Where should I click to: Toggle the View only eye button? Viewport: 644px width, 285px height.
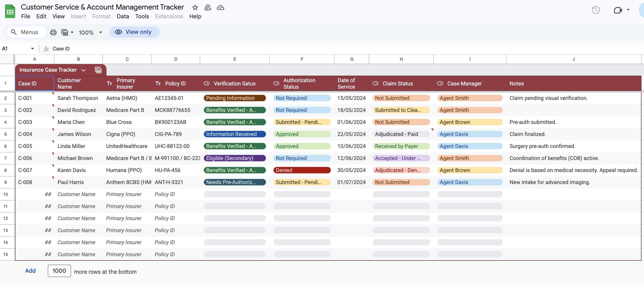[x=135, y=32]
